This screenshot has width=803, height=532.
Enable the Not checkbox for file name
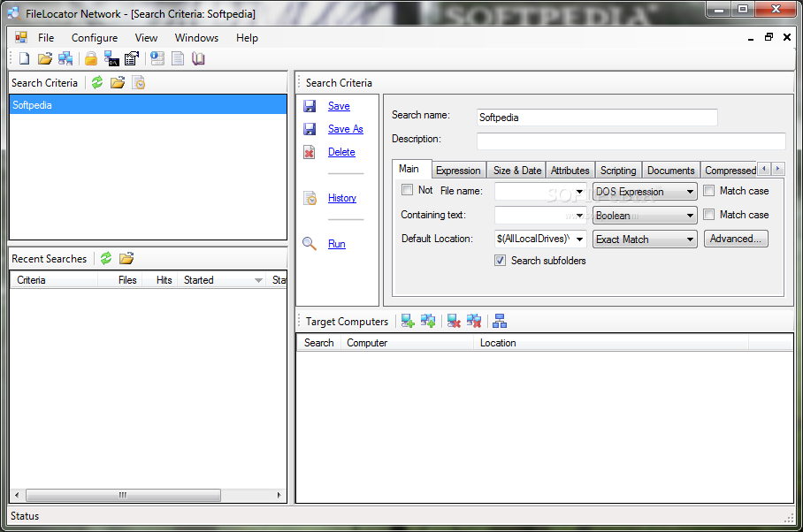coord(407,190)
